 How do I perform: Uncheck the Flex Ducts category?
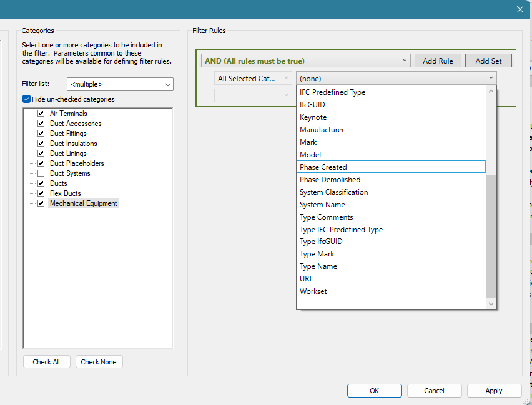tap(41, 193)
